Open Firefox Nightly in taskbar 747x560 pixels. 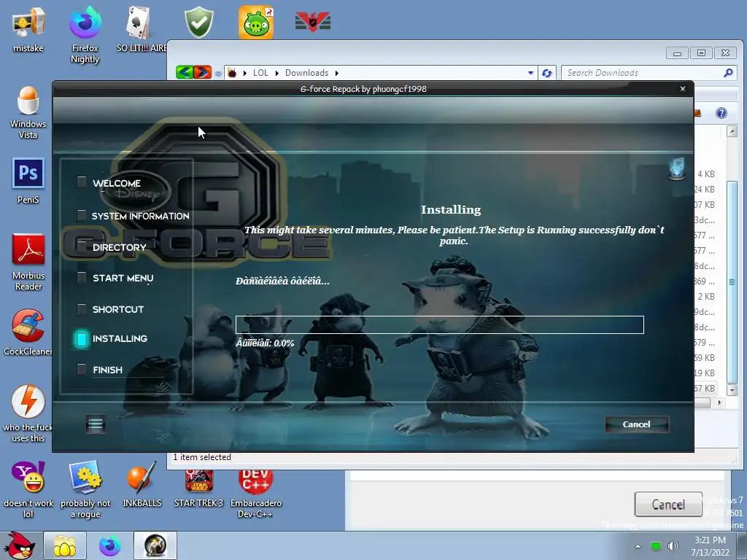110,545
